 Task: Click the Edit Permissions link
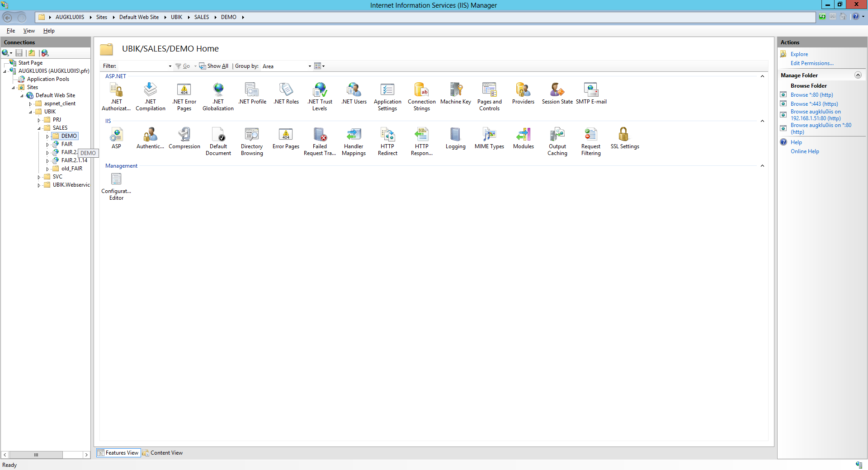pyautogui.click(x=811, y=63)
